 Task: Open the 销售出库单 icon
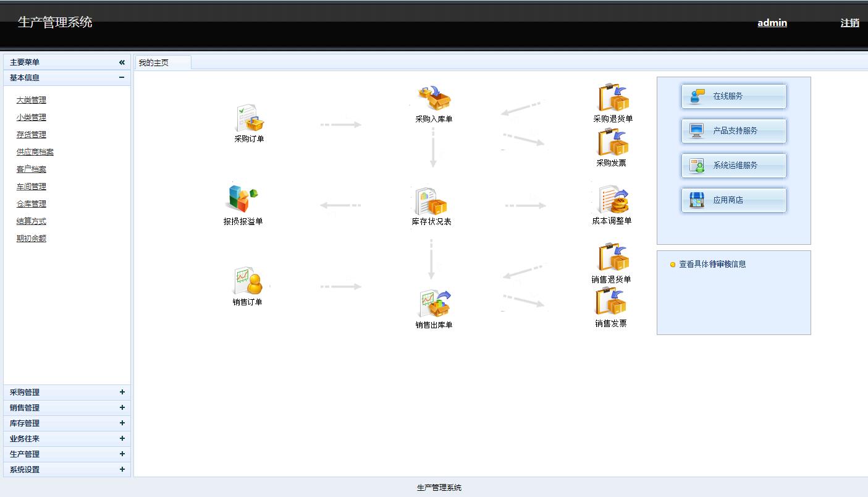click(434, 304)
